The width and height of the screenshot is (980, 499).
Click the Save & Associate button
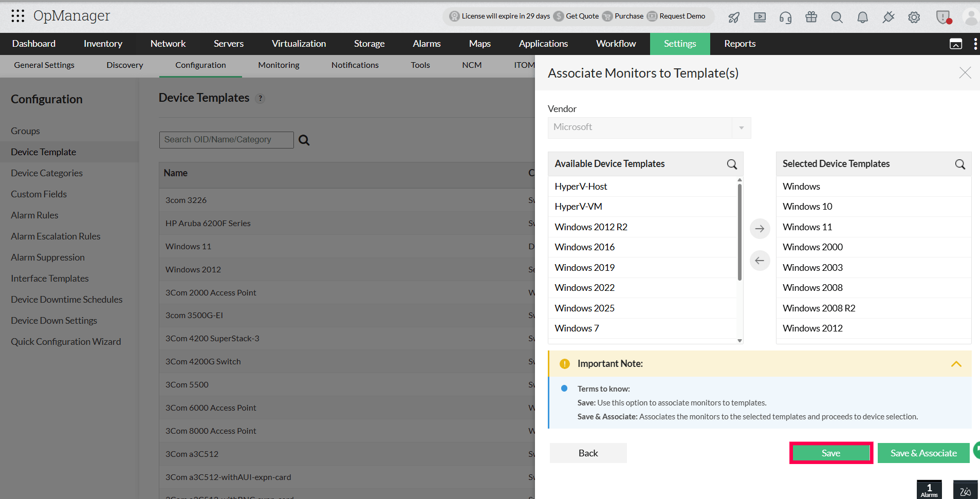click(x=923, y=453)
